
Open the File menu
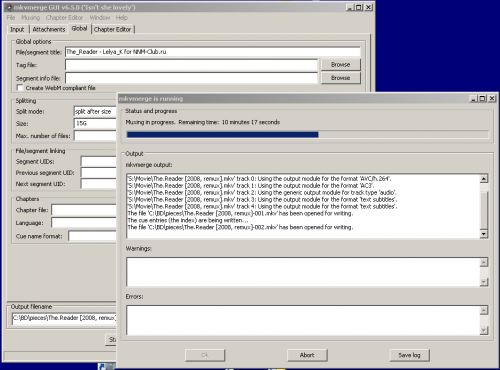coord(11,18)
